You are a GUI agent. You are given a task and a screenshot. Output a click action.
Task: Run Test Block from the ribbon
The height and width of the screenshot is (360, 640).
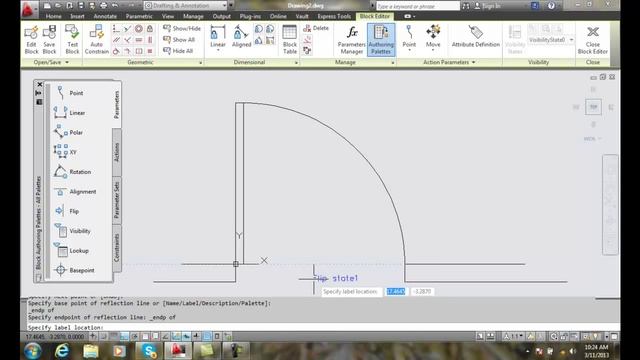72,40
